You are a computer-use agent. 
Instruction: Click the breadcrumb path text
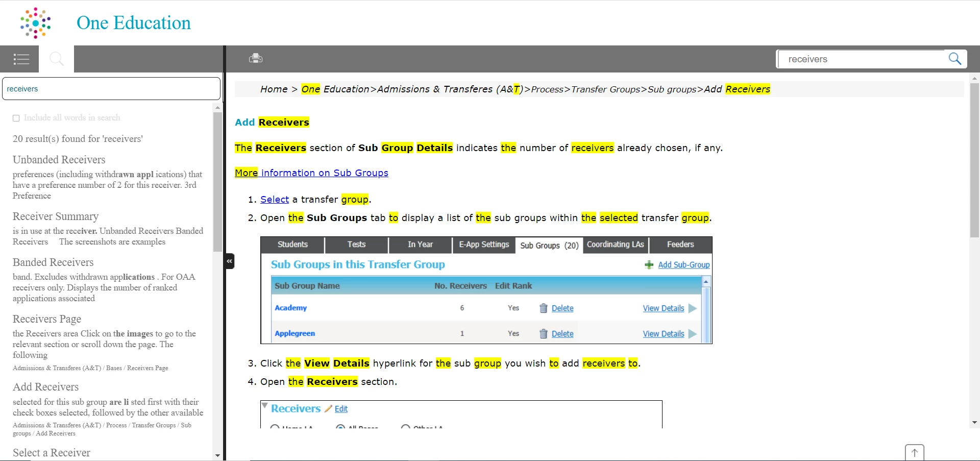click(515, 89)
